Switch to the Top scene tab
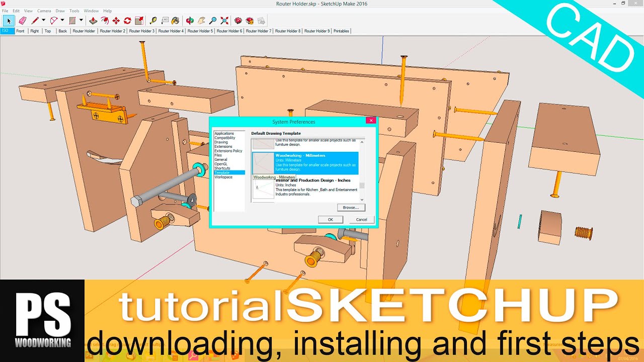 pos(48,31)
